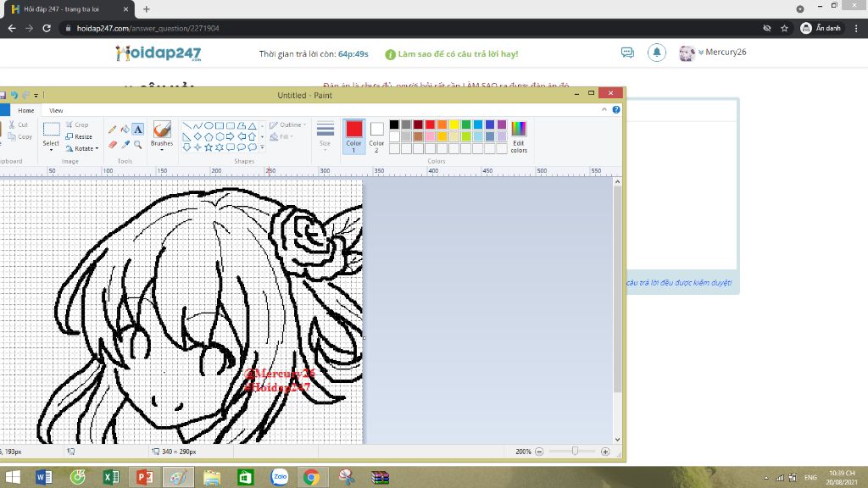The image size is (868, 488).
Task: Bookmark this page with the star icon
Action: [784, 28]
